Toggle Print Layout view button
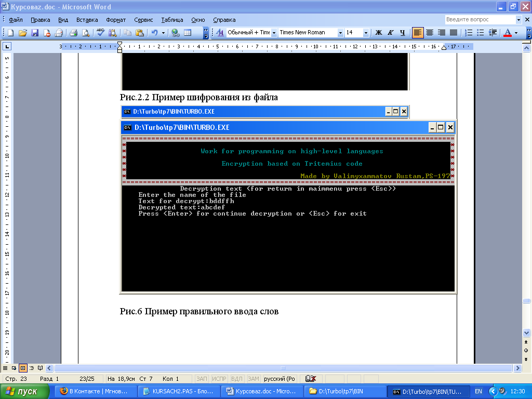Screen dimensions: 532x399 23,368
